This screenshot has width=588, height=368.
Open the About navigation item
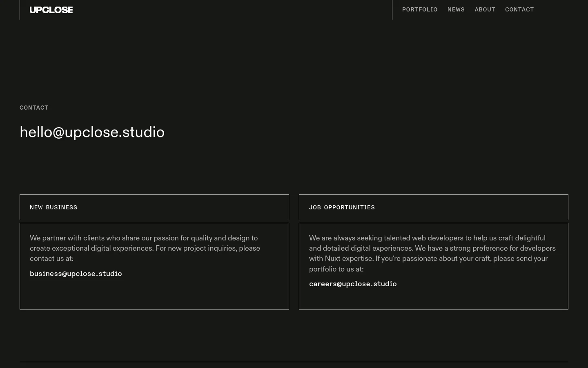[485, 9]
